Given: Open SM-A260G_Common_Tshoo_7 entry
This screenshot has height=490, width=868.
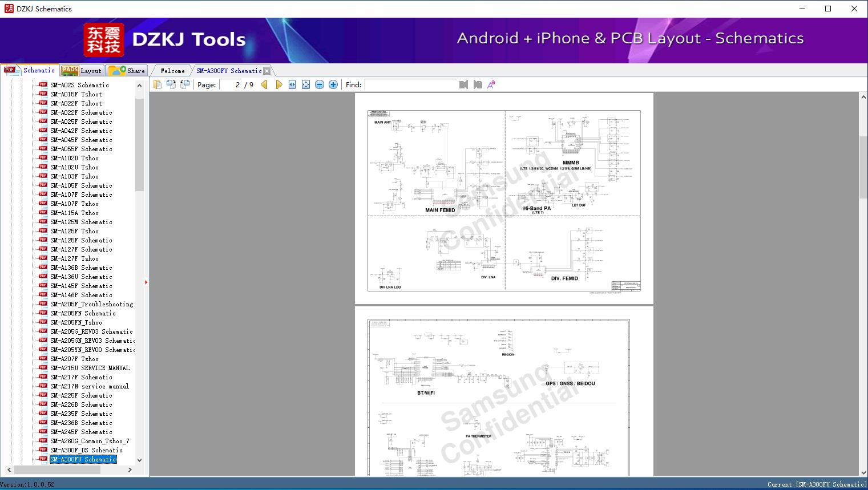Looking at the screenshot, I should point(90,441).
